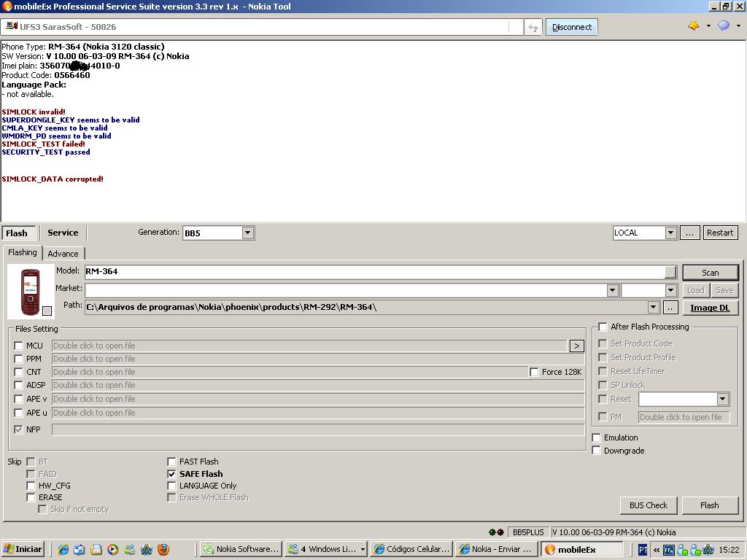The height and width of the screenshot is (560, 747).
Task: Tick the APE v checkbox
Action: point(18,399)
